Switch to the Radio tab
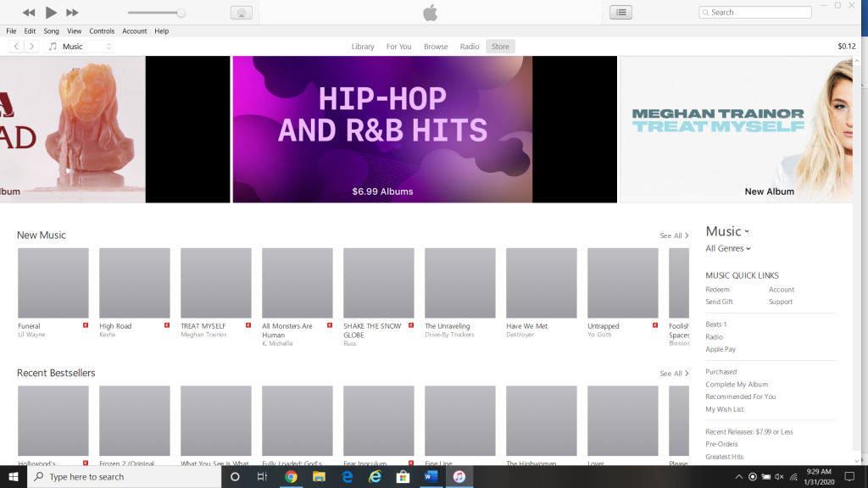The width and height of the screenshot is (868, 488). [470, 47]
